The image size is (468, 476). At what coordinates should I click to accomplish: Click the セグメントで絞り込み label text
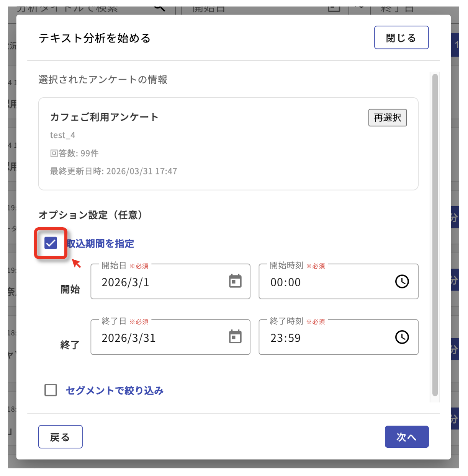(x=115, y=391)
